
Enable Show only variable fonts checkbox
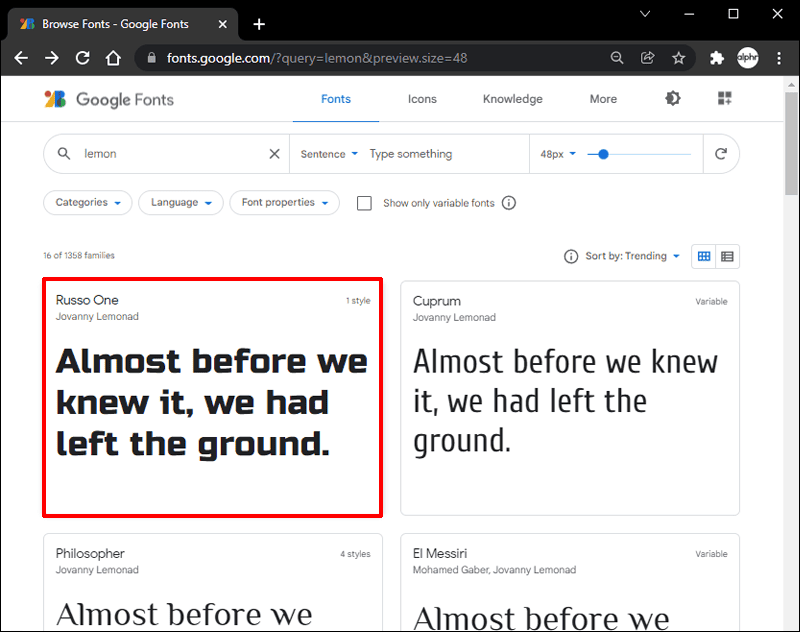pyautogui.click(x=365, y=203)
